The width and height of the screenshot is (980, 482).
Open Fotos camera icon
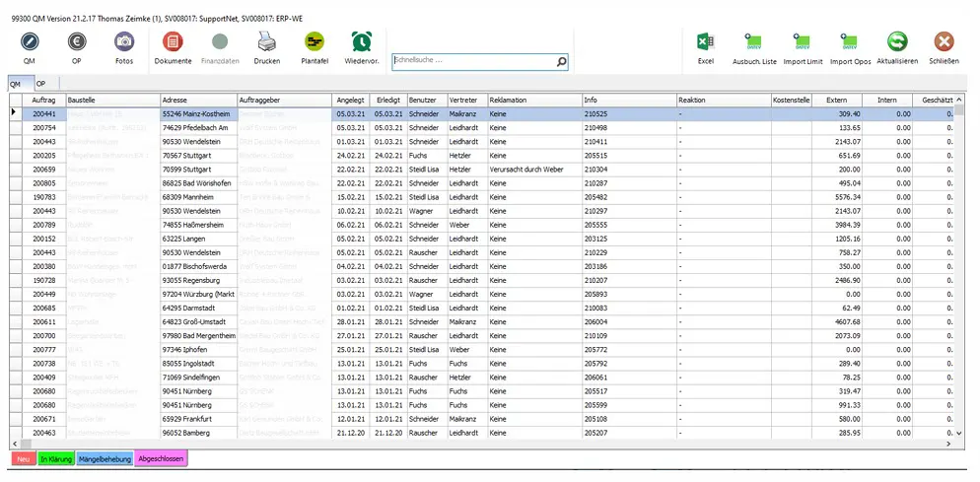coord(123,42)
